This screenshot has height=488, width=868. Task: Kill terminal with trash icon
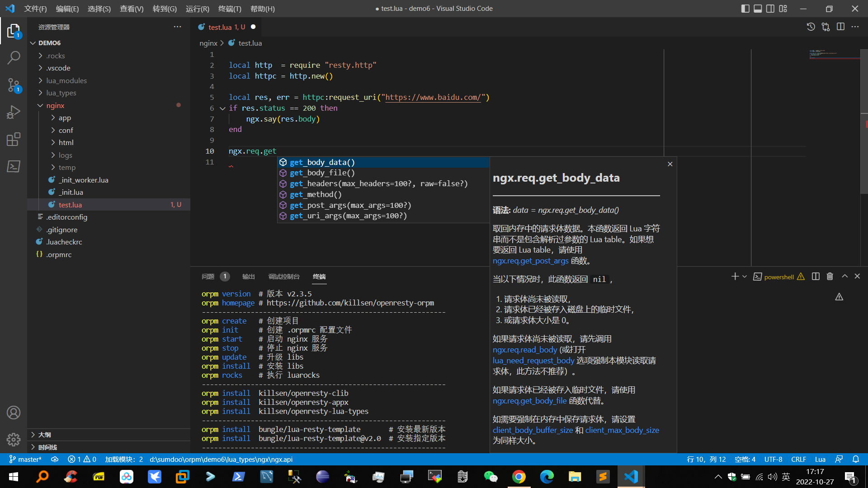(830, 277)
